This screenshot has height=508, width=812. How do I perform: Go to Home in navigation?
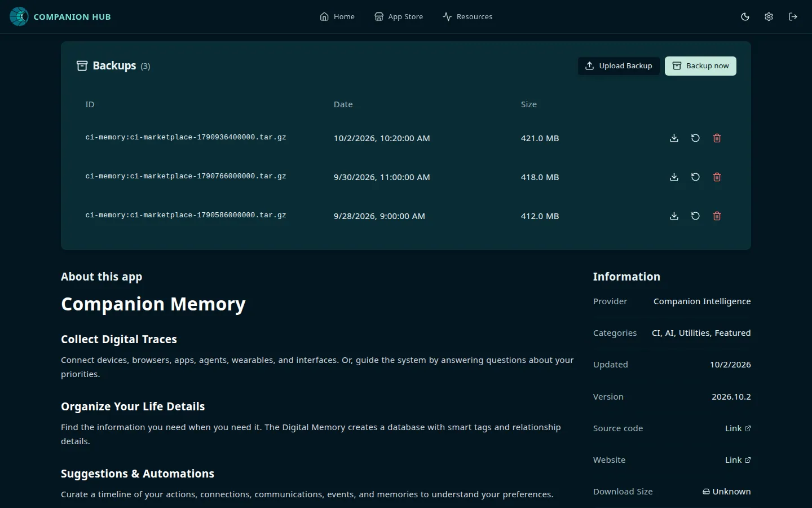point(337,17)
